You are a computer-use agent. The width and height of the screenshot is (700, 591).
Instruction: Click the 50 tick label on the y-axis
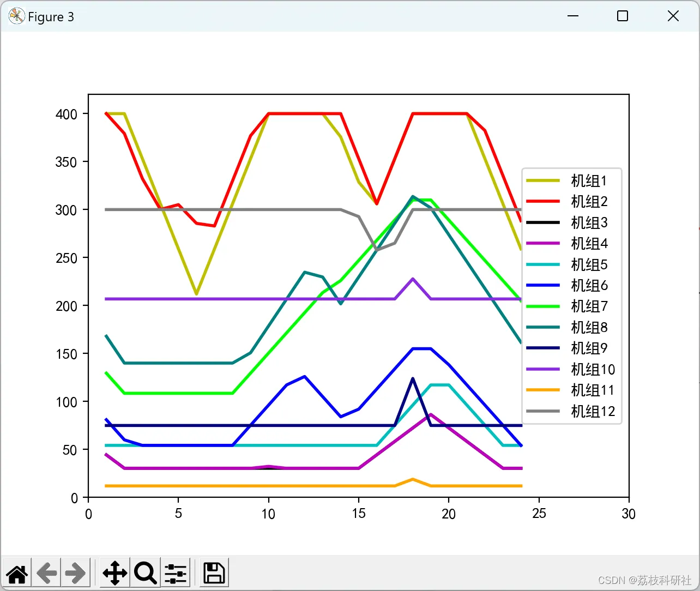70,450
